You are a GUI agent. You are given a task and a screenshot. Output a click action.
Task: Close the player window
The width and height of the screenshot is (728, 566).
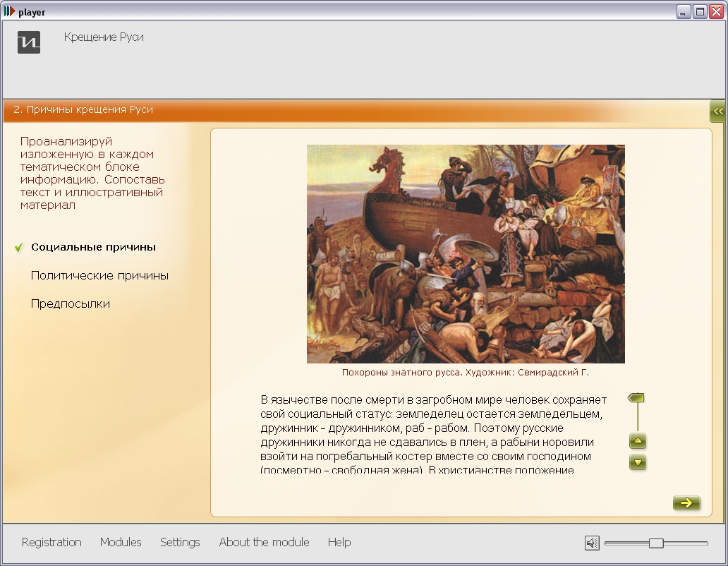click(x=717, y=11)
